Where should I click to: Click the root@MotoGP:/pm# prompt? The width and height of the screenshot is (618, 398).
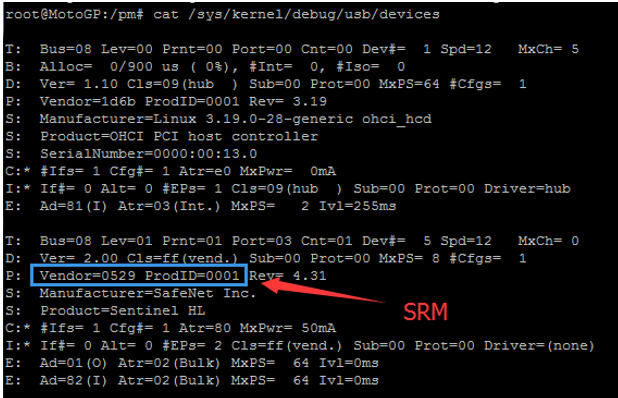point(74,15)
